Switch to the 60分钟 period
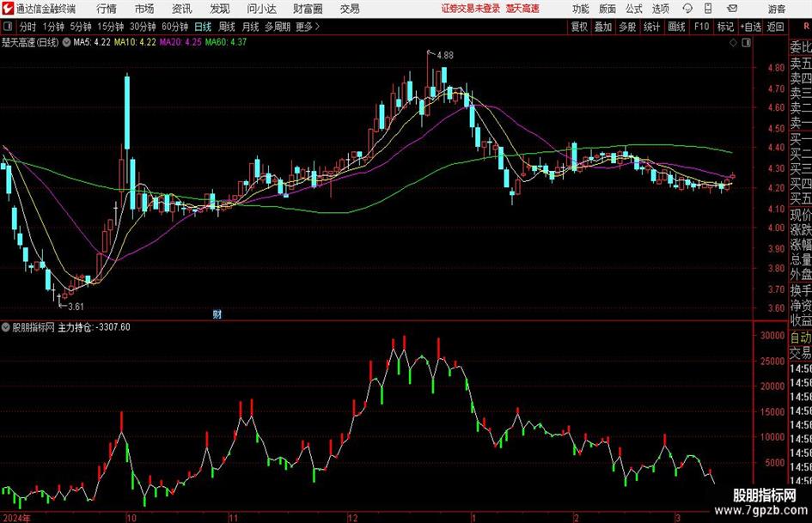 (175, 27)
